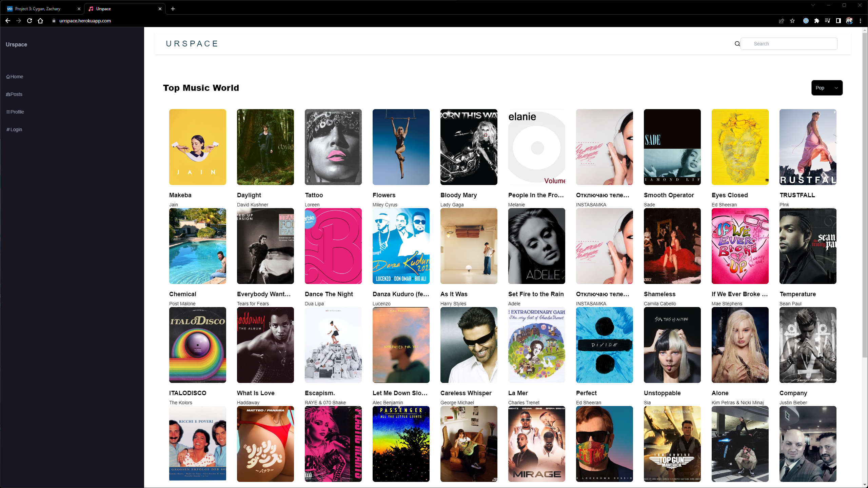Screen dimensions: 868x488
Task: Open Posts in the sidebar
Action: click(x=14, y=94)
